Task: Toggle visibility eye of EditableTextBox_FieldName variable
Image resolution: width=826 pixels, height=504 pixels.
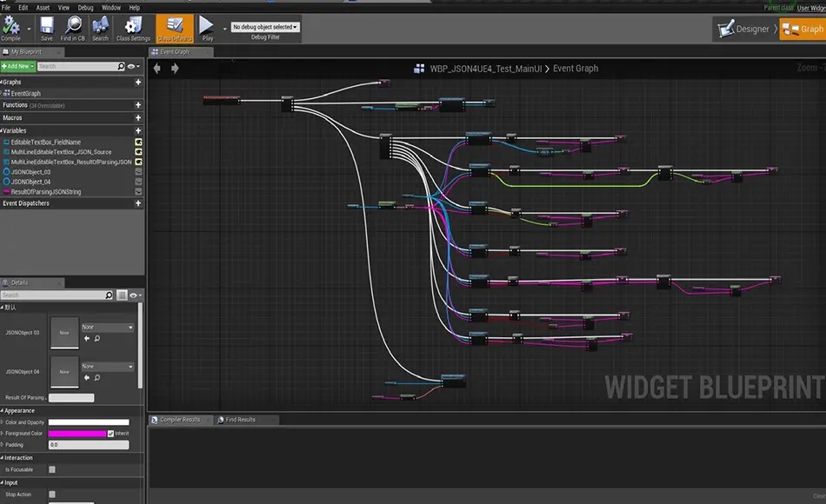Action: click(138, 142)
